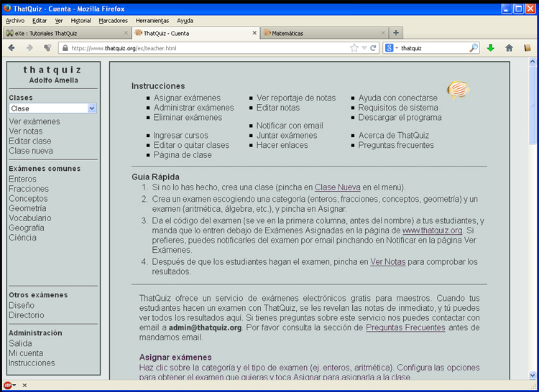Image resolution: width=539 pixels, height=392 pixels.
Task: Open the Vocabulario exam category
Action: [x=30, y=218]
